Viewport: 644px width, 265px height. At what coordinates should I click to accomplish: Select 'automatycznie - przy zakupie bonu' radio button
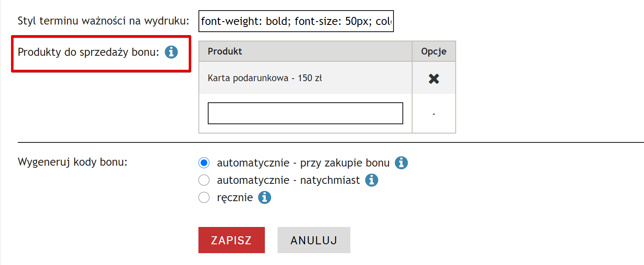tap(204, 163)
